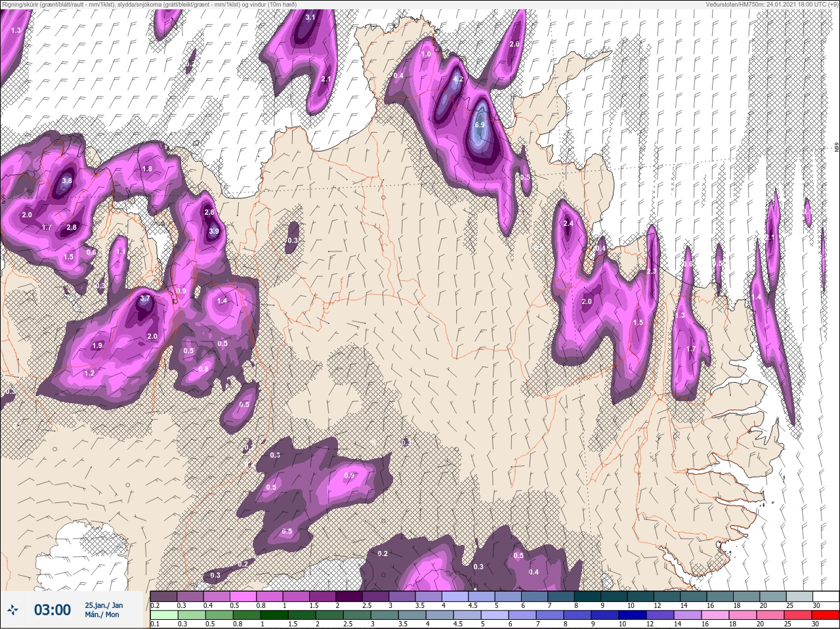Image resolution: width=840 pixels, height=629 pixels.
Task: Pick the bright red rain legend swatch after 30
Action: [x=826, y=615]
